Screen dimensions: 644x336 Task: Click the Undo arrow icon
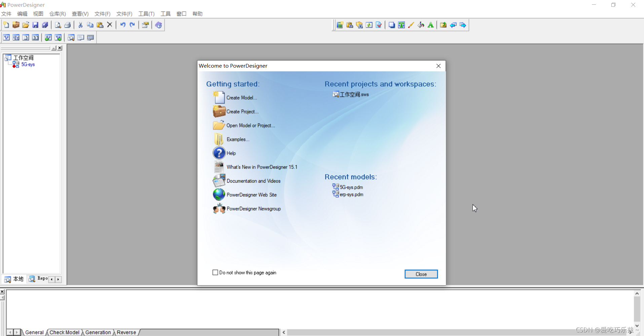tap(123, 25)
